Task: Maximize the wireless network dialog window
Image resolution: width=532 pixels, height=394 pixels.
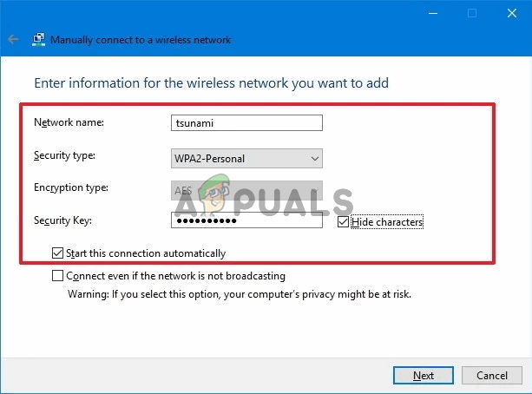Action: click(472, 13)
